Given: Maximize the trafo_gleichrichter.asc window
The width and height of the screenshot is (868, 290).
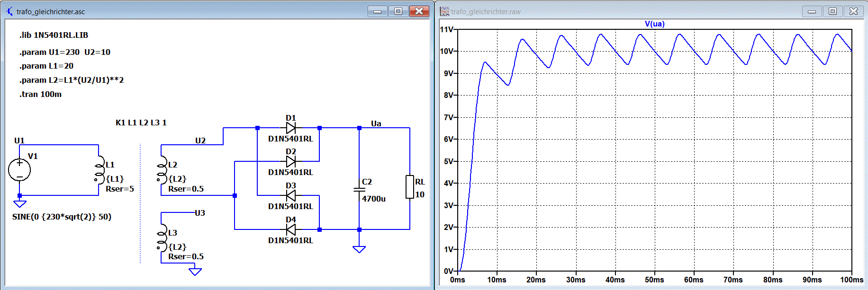Looking at the screenshot, I should (x=398, y=11).
